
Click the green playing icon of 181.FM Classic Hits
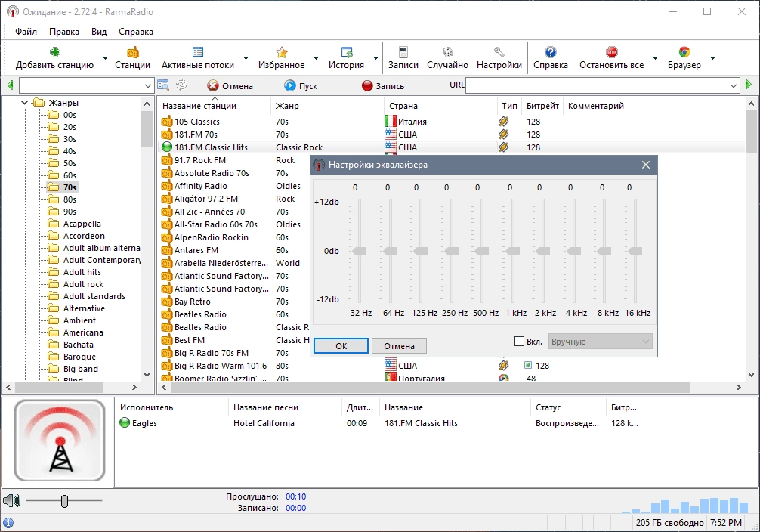click(x=167, y=147)
